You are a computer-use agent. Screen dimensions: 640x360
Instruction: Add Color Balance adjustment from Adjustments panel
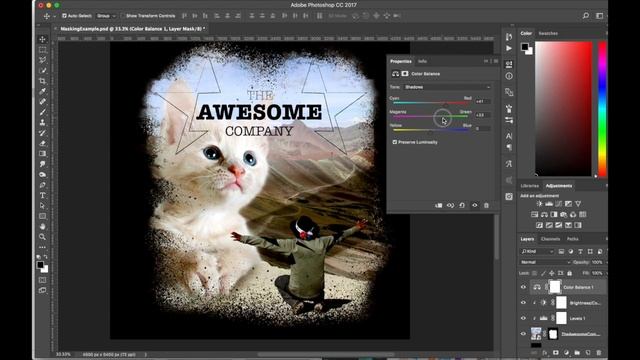tap(544, 214)
